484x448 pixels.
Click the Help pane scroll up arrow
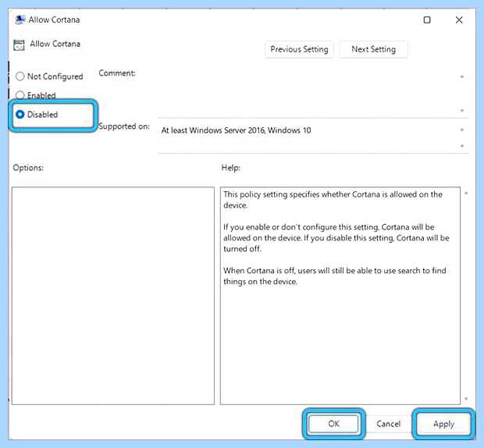pyautogui.click(x=466, y=193)
